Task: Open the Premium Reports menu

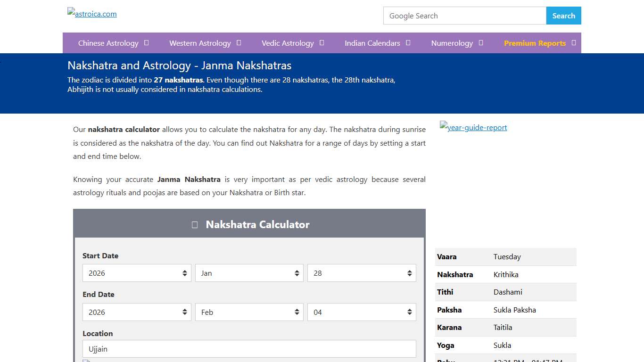Action: click(535, 43)
